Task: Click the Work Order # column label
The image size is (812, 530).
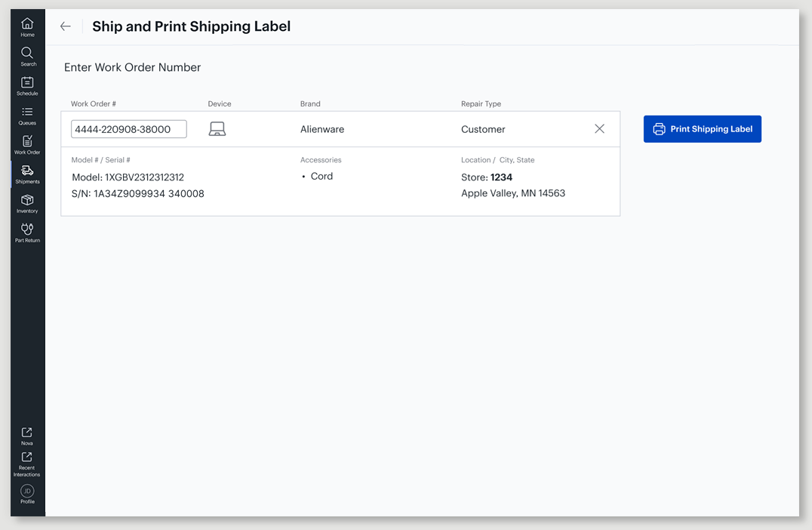Action: click(94, 103)
